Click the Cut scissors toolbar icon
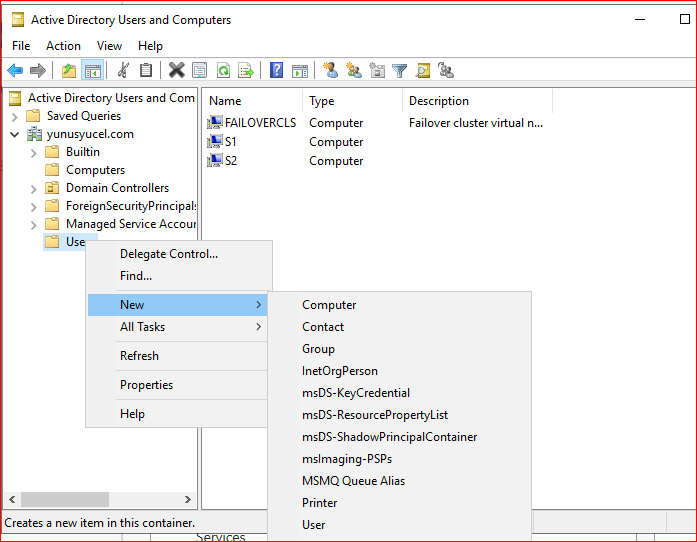 (123, 70)
